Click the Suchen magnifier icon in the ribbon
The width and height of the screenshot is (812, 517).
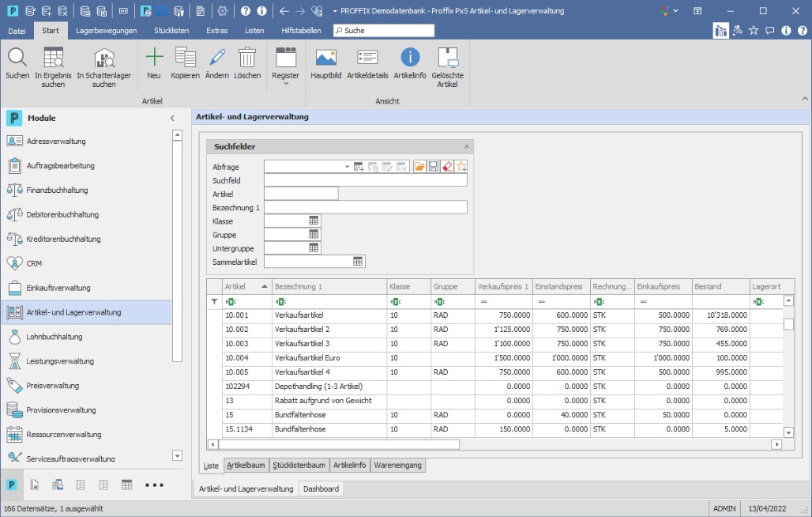pos(17,57)
